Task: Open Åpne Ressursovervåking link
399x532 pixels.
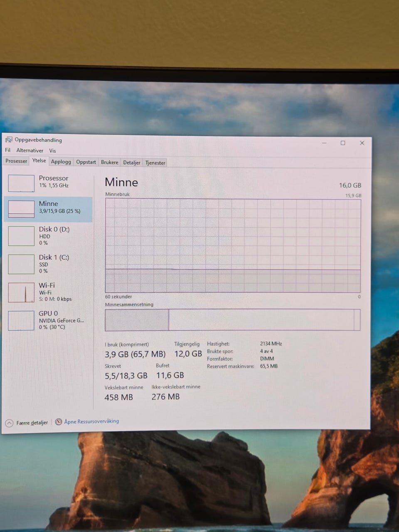Action: pos(91,421)
